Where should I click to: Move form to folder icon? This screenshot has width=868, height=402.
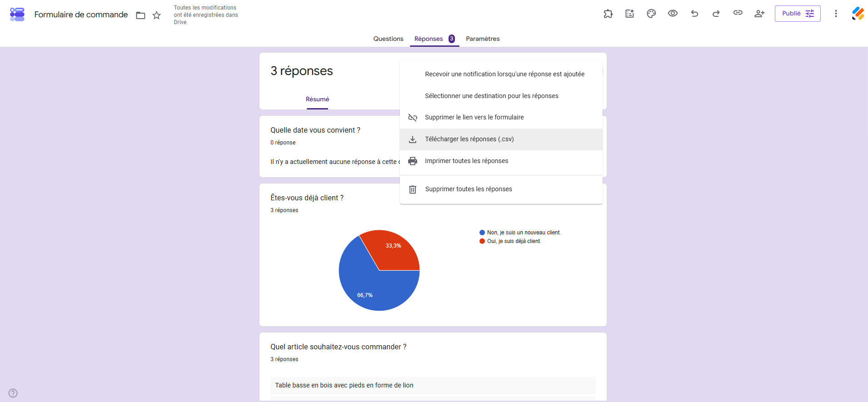[x=141, y=15]
